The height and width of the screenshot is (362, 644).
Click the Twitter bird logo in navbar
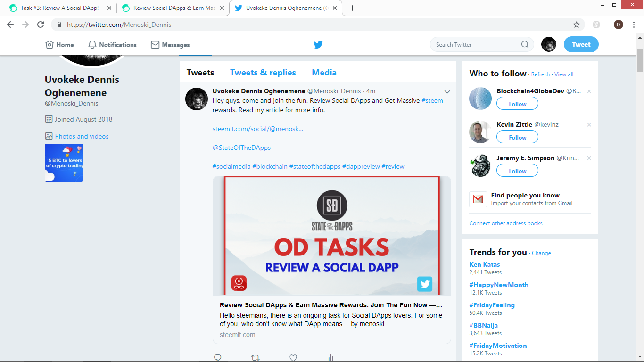318,45
